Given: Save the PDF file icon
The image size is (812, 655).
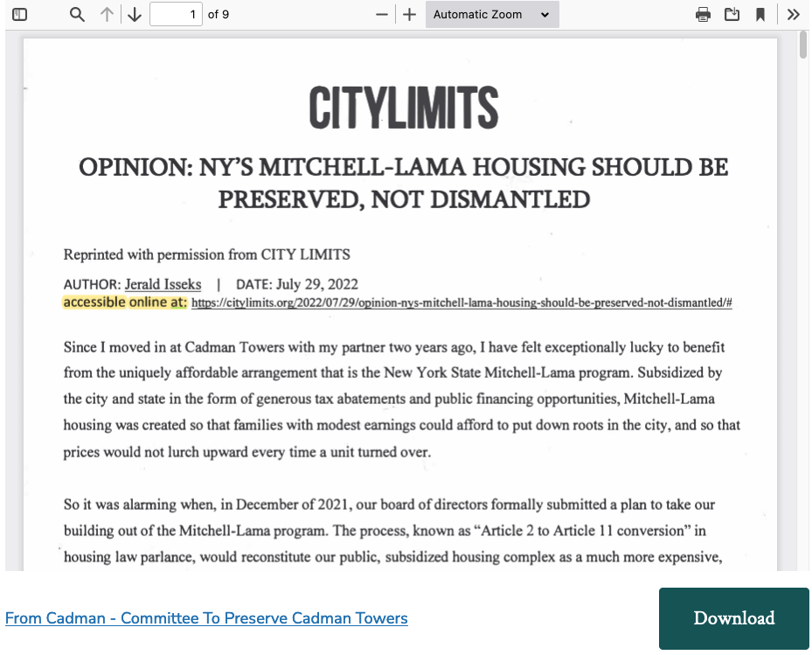Looking at the screenshot, I should point(732,15).
